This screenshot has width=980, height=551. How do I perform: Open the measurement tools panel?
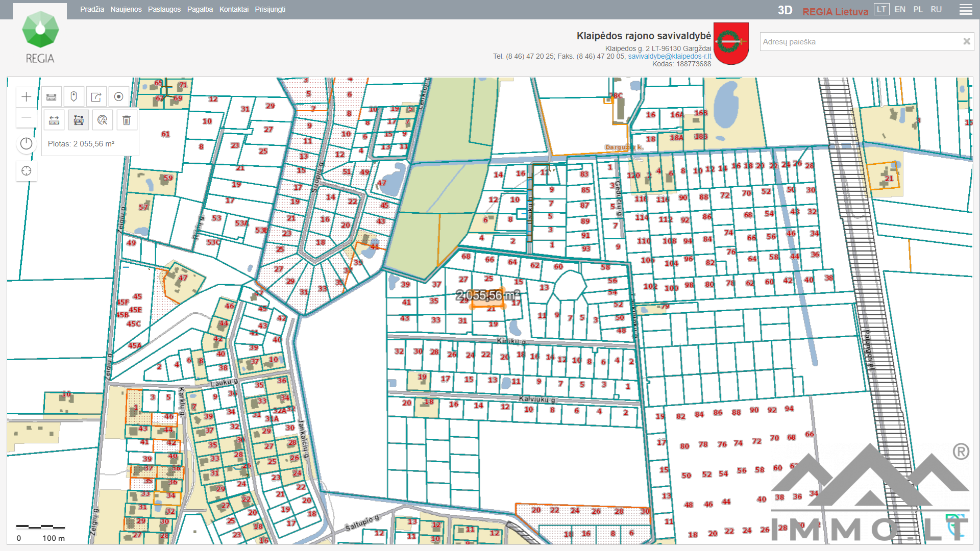click(52, 97)
